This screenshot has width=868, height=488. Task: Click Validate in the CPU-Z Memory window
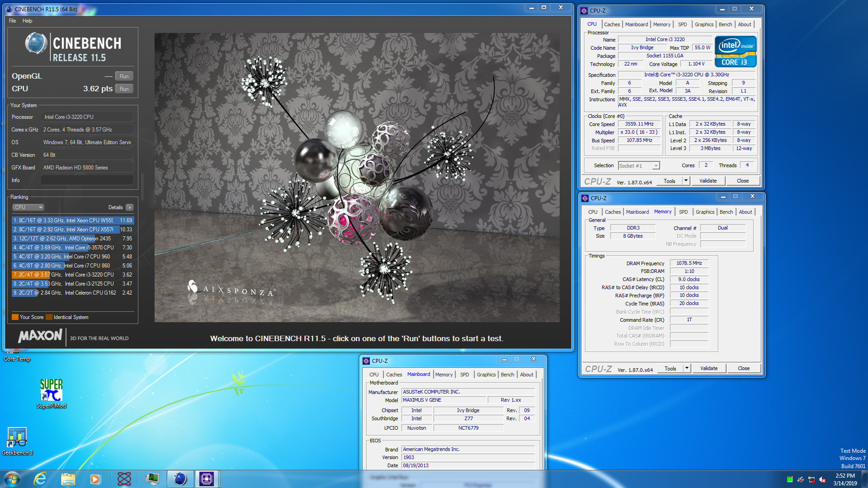(x=709, y=368)
